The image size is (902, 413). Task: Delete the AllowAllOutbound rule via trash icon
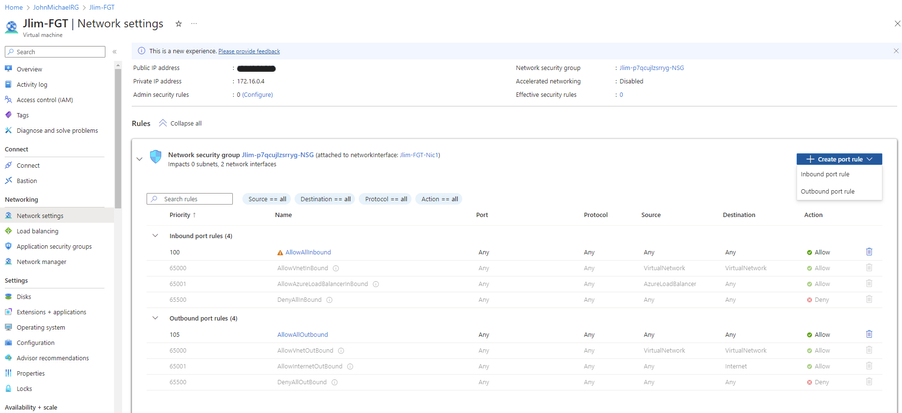(x=869, y=334)
